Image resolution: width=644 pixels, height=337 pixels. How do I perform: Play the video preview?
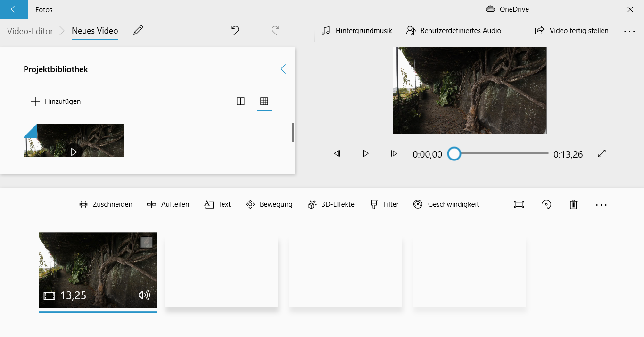tap(365, 153)
